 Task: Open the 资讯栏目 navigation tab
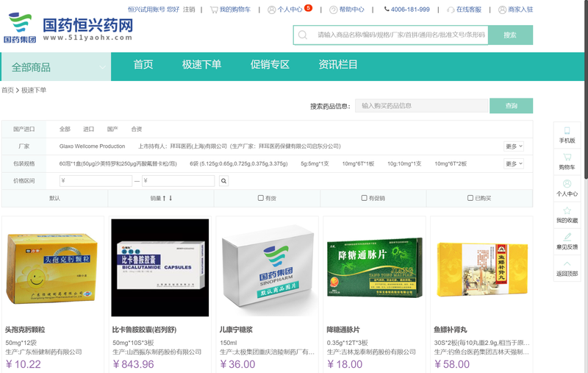point(338,65)
